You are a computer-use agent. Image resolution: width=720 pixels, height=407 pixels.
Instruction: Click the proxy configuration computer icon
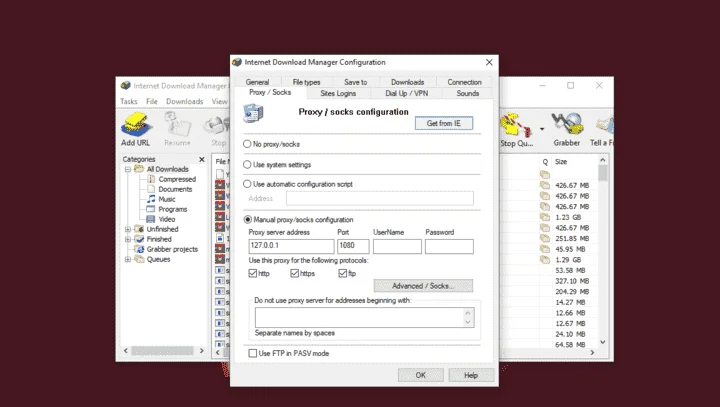(253, 113)
